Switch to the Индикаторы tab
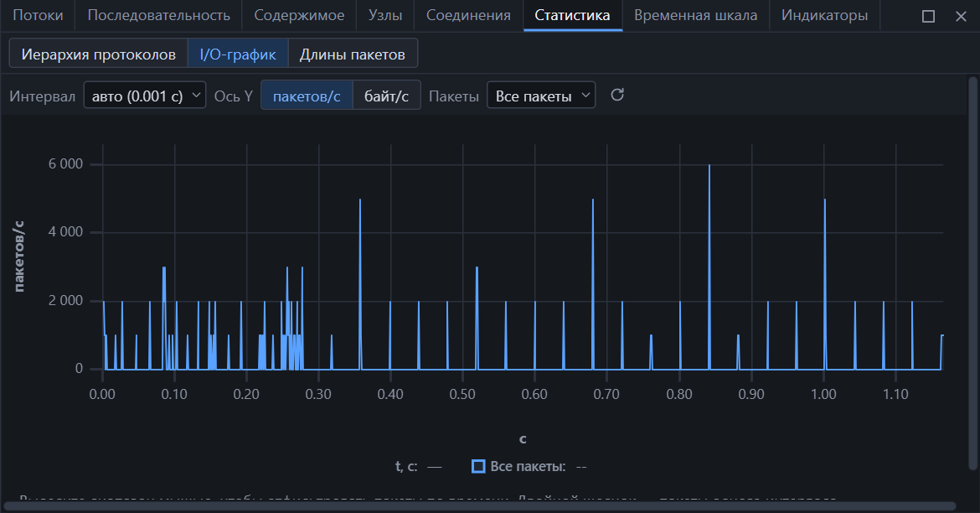 click(824, 16)
